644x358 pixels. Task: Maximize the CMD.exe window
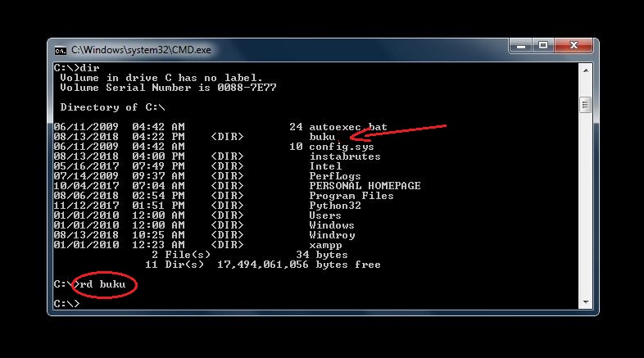(x=543, y=46)
